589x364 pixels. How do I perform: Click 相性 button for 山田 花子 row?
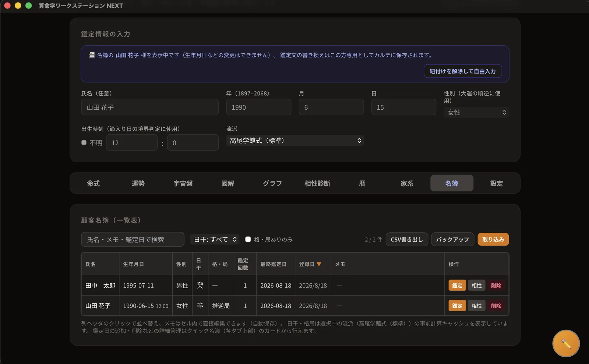(477, 305)
